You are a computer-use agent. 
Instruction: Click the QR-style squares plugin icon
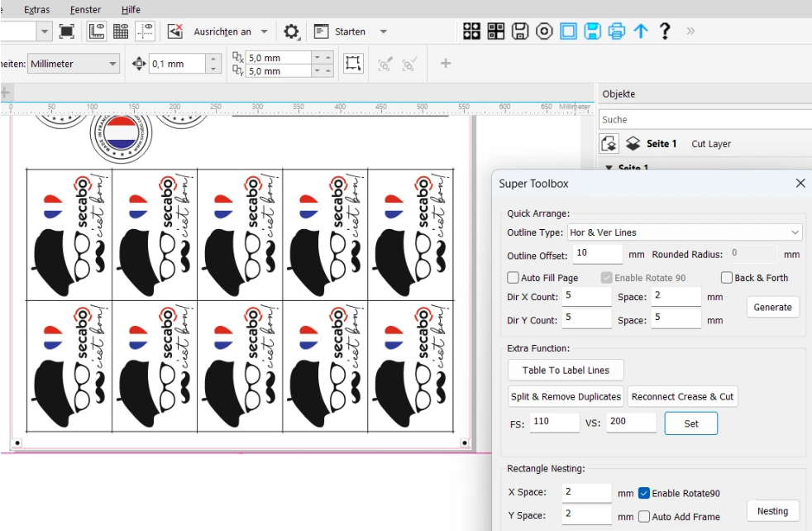pyautogui.click(x=496, y=31)
